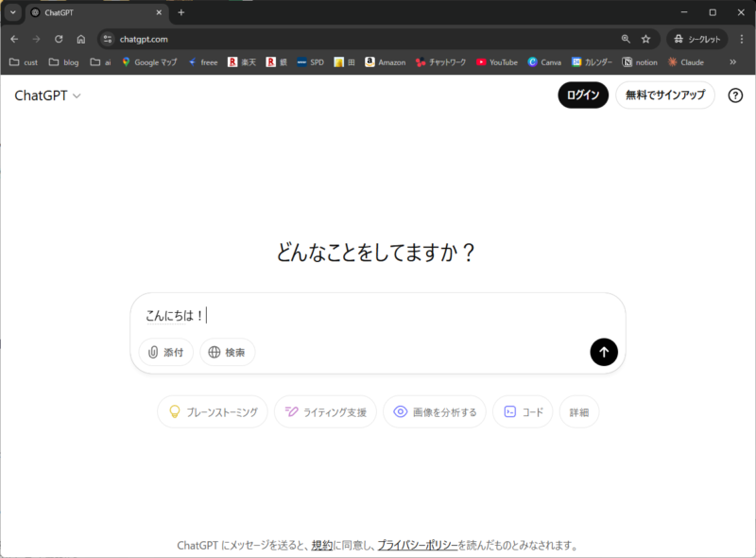Maximize the browser window
756x558 pixels.
(x=713, y=12)
